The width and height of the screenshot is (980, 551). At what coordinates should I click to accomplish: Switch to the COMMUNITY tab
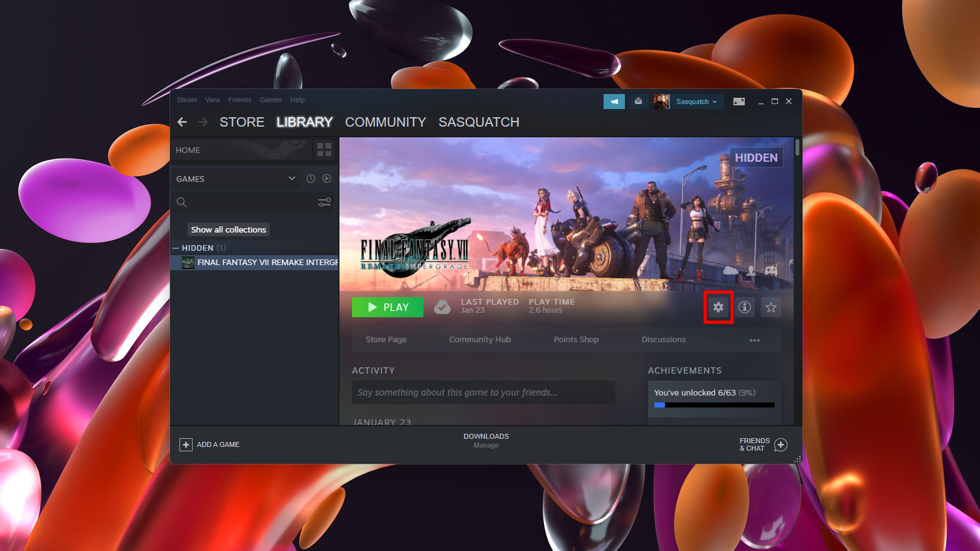point(385,122)
